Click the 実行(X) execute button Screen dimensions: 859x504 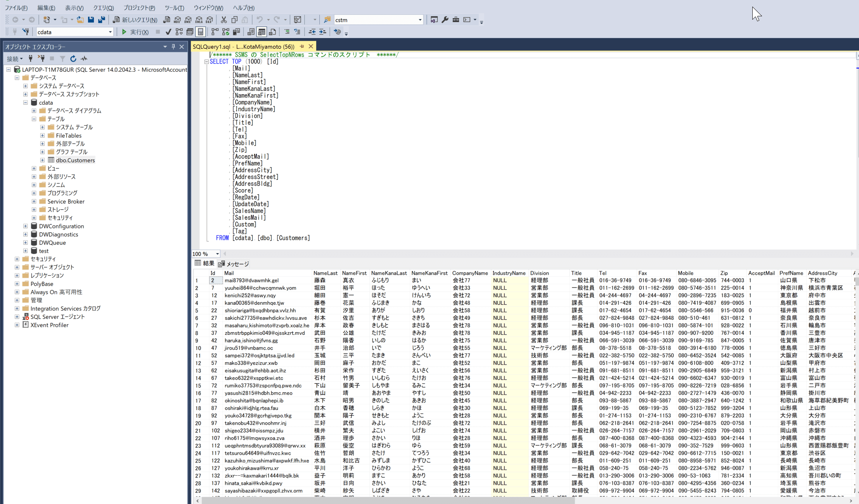[x=135, y=32]
